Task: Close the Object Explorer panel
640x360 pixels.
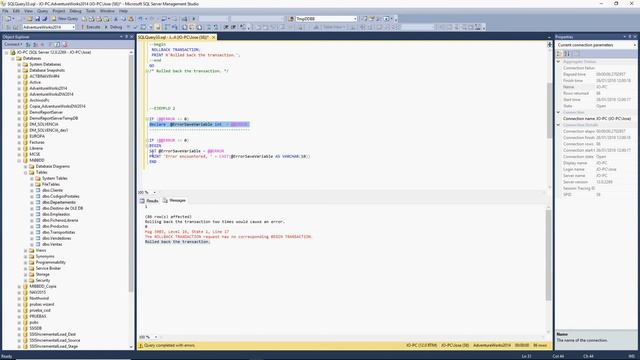Action: point(131,37)
